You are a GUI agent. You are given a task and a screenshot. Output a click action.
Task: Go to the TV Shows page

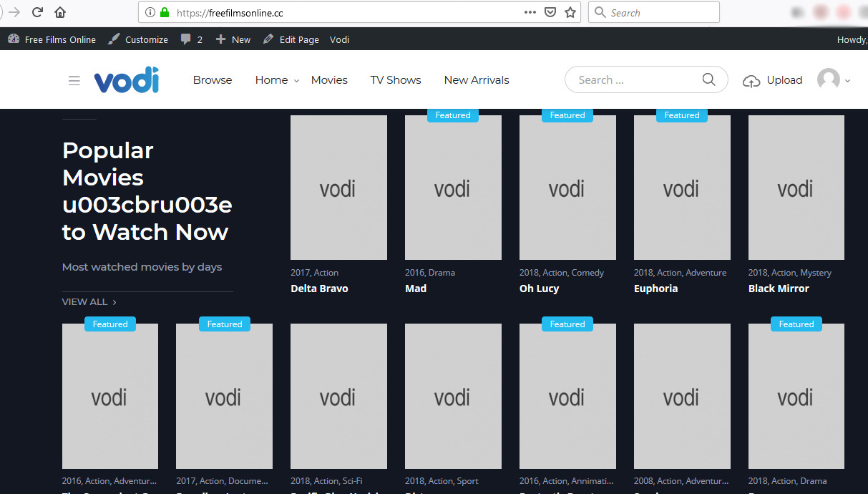coord(396,80)
